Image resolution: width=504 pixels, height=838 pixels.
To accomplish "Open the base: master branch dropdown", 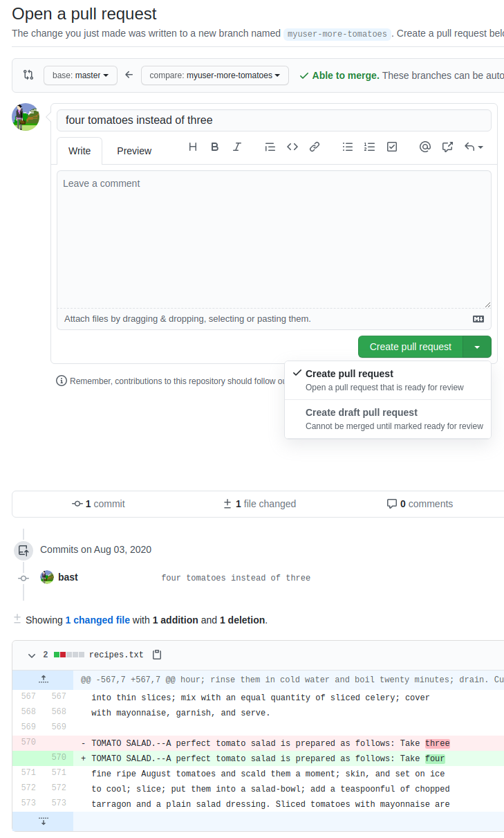I will click(x=80, y=75).
